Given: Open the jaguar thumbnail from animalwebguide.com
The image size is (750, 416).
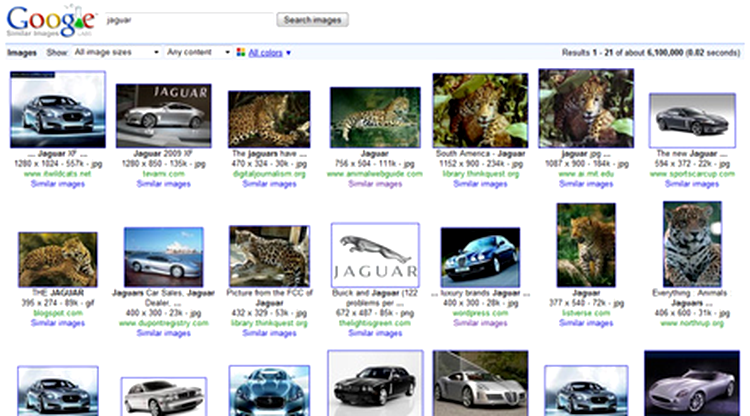Looking at the screenshot, I should (375, 117).
